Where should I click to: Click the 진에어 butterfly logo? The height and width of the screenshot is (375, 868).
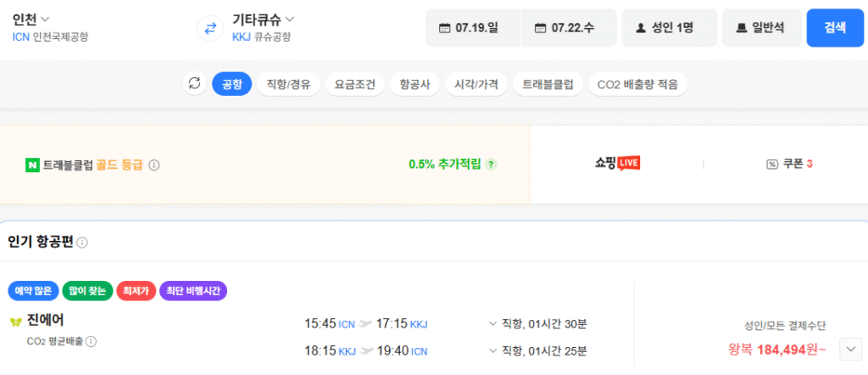coord(15,322)
